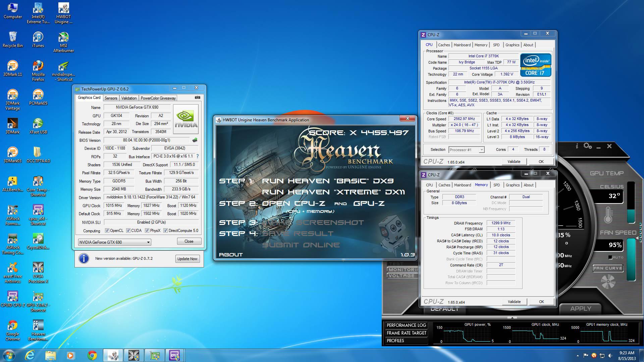Open Heaven Benchmark desktop icon

(38, 330)
